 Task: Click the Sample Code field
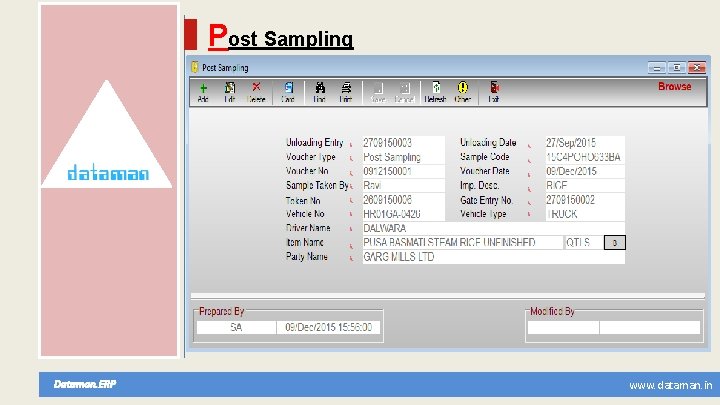coord(585,157)
